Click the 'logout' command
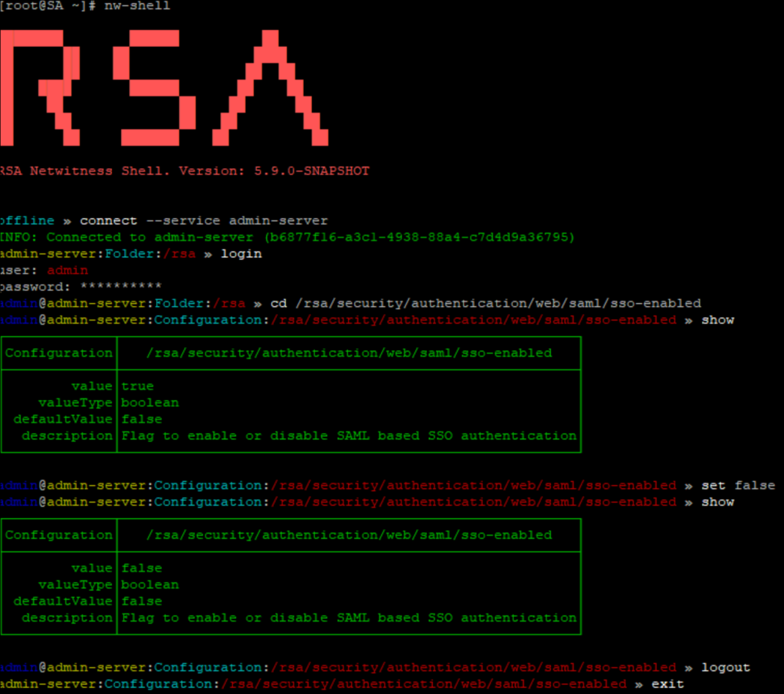Screen dimensions: 784x694 coord(725,668)
